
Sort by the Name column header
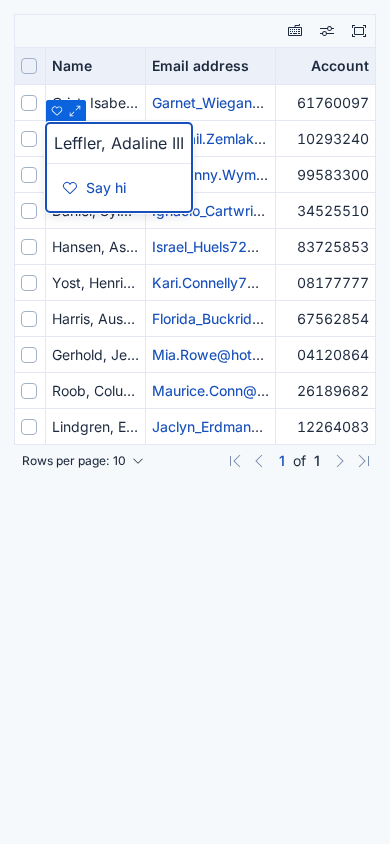coord(72,66)
